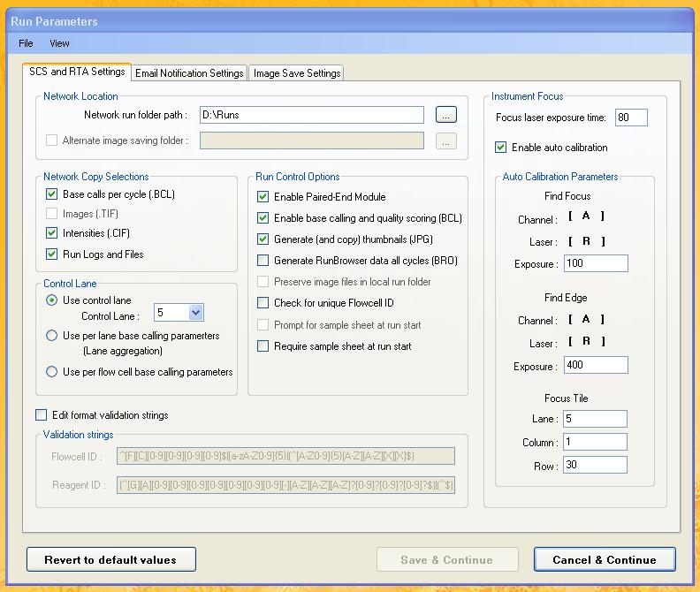700x592 pixels.
Task: Click the Find Edge Exposure field
Action: (596, 365)
